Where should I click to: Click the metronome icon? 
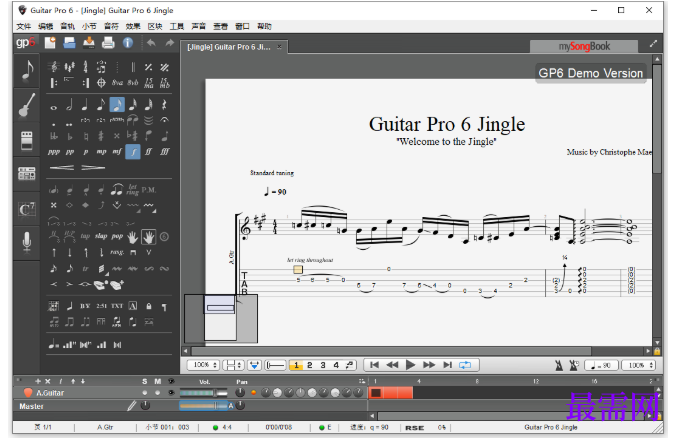(559, 365)
